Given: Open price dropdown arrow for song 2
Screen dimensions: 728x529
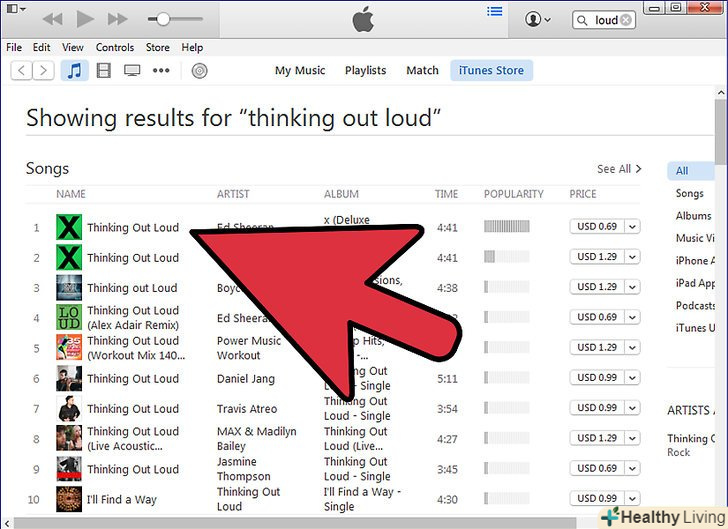Looking at the screenshot, I should click(x=632, y=257).
